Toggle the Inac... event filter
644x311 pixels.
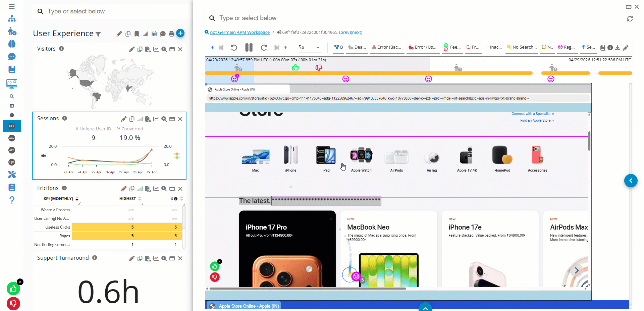pyautogui.click(x=493, y=47)
